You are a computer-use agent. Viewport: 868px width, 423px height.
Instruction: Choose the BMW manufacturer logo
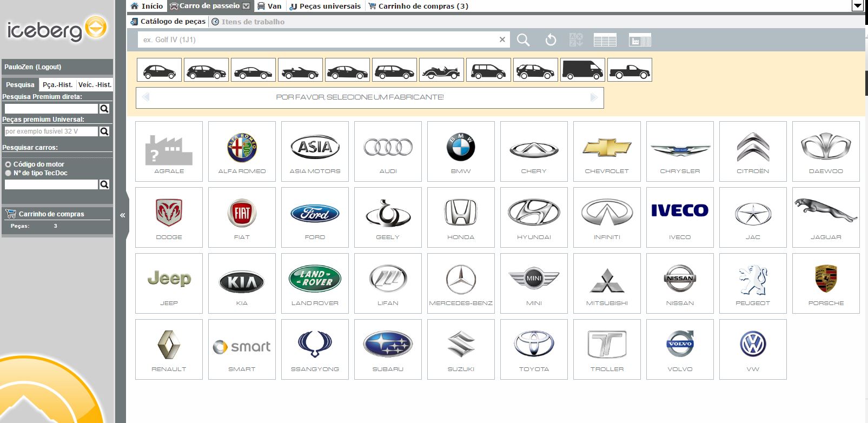[x=461, y=147]
